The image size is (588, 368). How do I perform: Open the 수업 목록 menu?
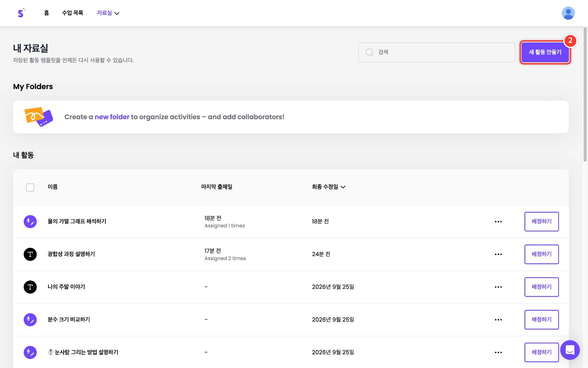click(72, 13)
